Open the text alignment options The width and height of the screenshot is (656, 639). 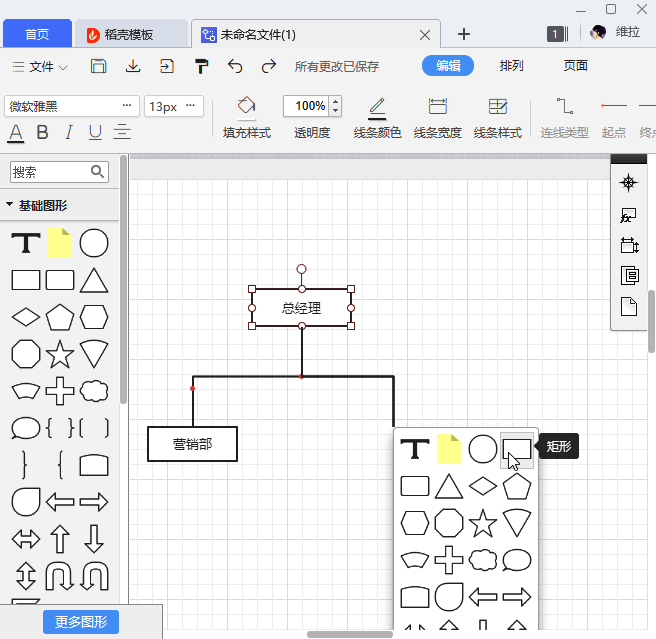point(122,132)
